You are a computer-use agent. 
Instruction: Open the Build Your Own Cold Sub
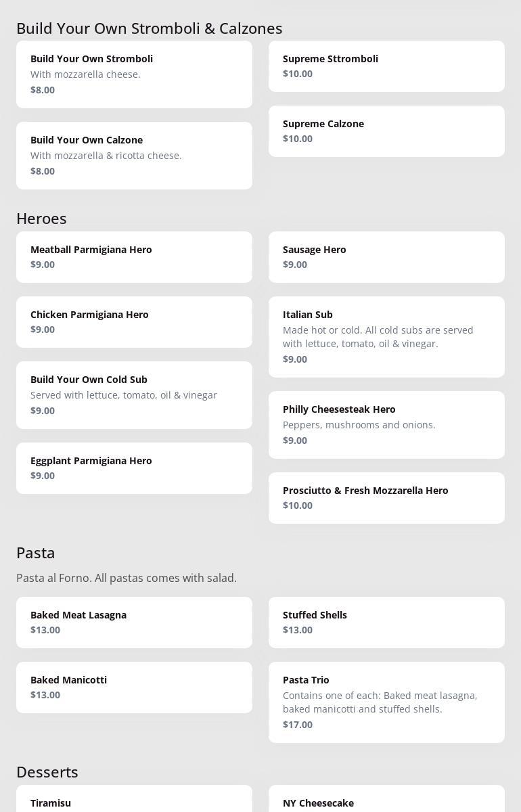134,395
